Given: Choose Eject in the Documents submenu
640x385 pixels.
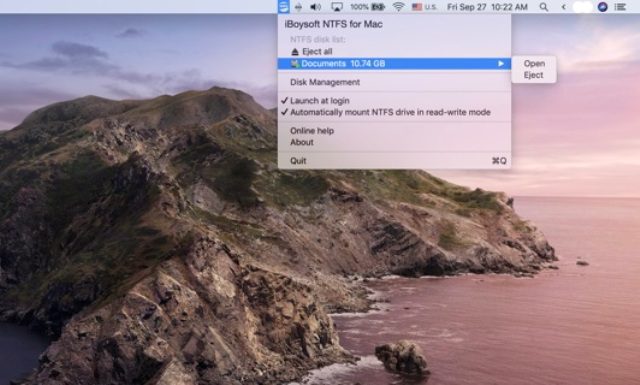Looking at the screenshot, I should coord(533,75).
